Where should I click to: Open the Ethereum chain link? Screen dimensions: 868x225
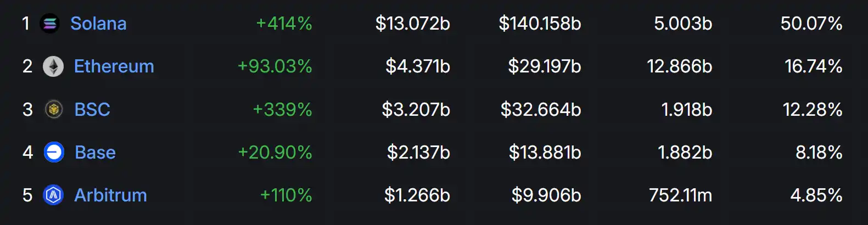pos(114,66)
